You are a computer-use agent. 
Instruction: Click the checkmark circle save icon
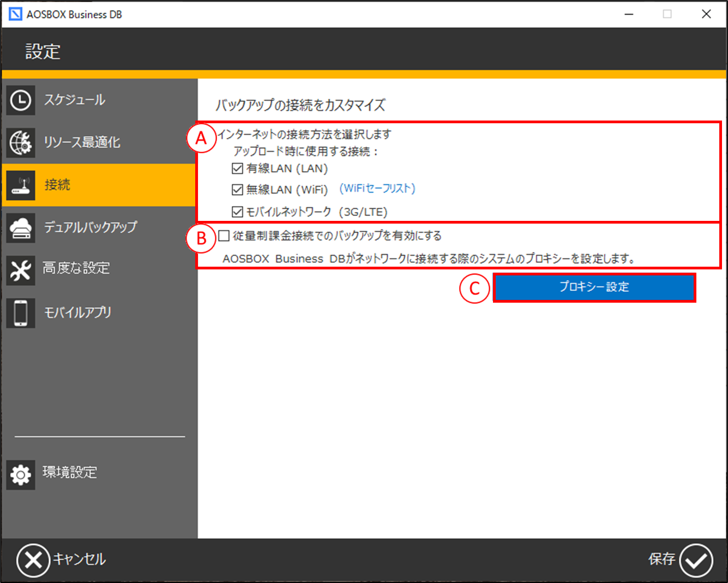696,560
